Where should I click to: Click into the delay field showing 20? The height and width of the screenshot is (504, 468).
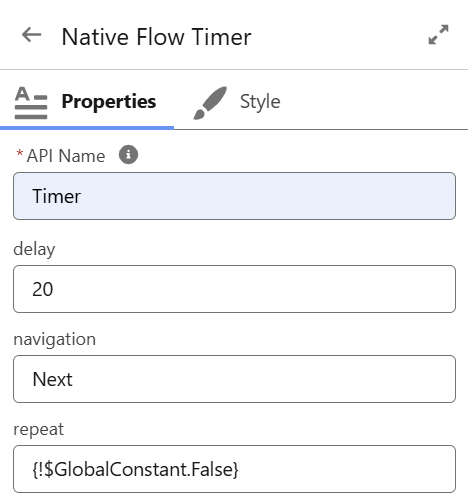(234, 289)
